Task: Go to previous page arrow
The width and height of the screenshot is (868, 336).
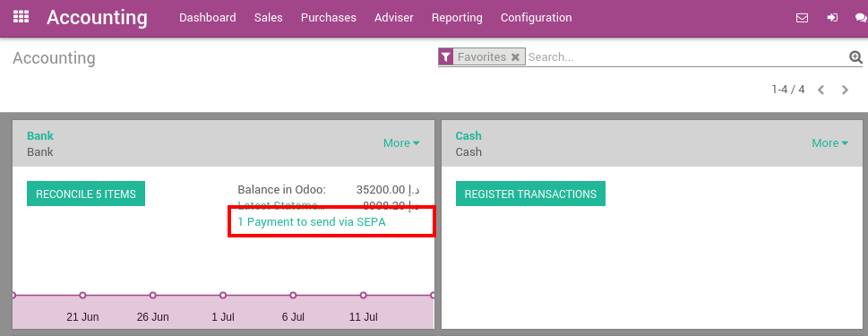Action: point(821,90)
